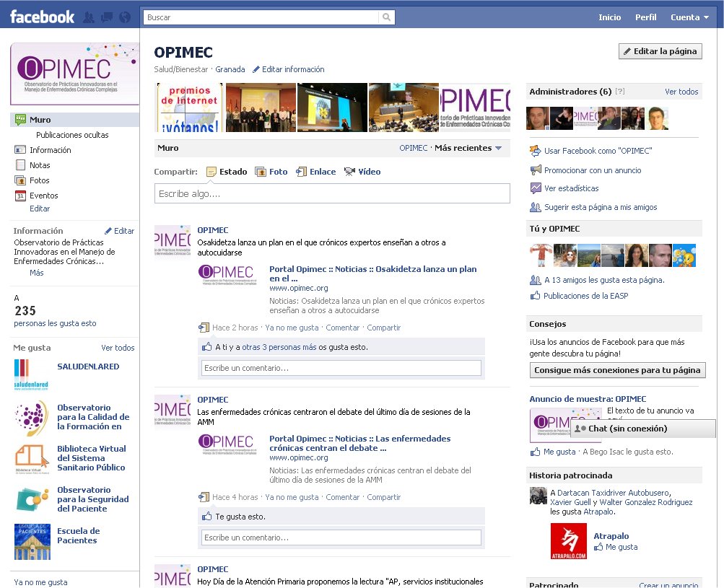Click Consigue más conexiones para tu página
The height and width of the screenshot is (588, 724).
point(617,369)
